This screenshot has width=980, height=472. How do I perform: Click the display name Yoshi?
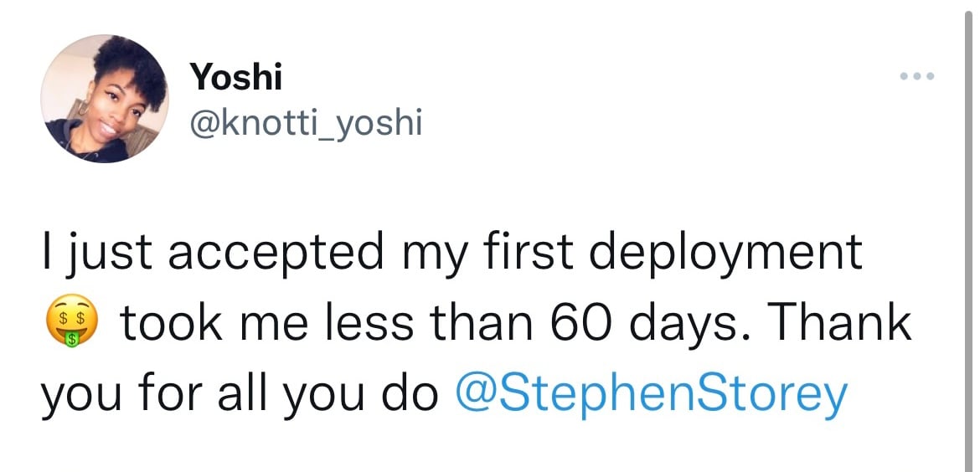[236, 78]
